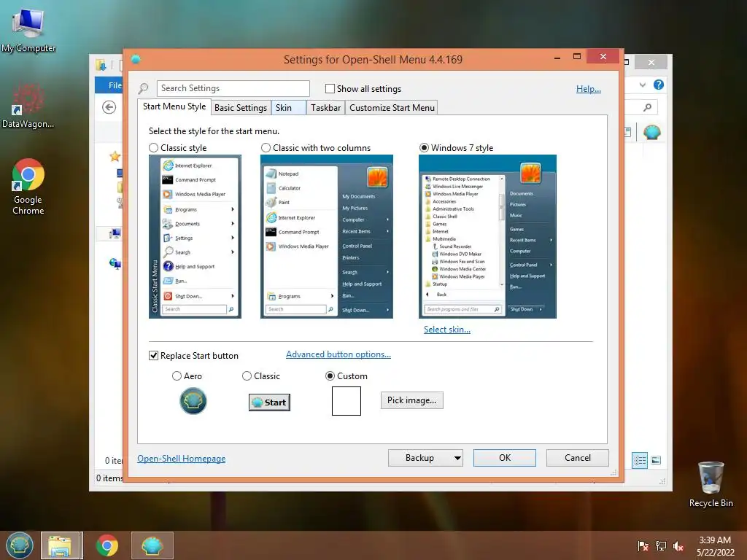This screenshot has height=560, width=747.
Task: Select Windows 7 style radio button
Action: click(424, 147)
